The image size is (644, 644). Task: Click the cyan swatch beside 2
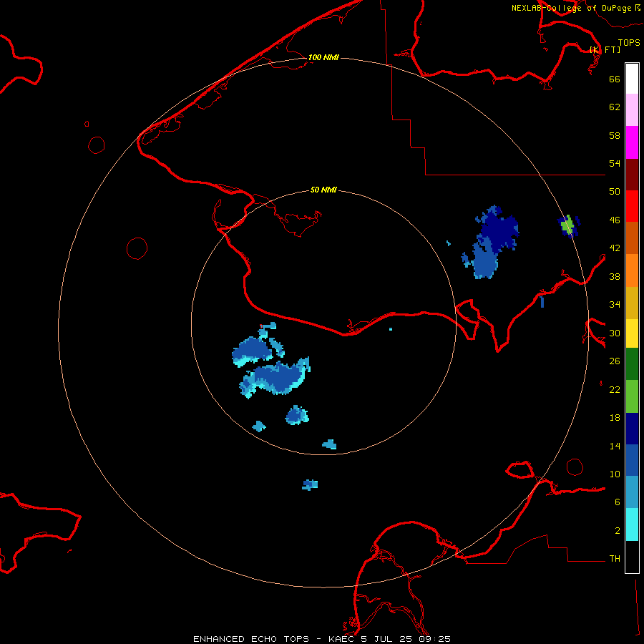click(x=632, y=525)
